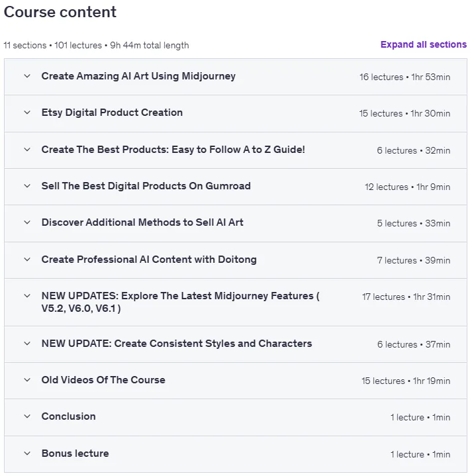Click chevron next to Old Videos Of The Course
470x476 pixels.
click(27, 380)
